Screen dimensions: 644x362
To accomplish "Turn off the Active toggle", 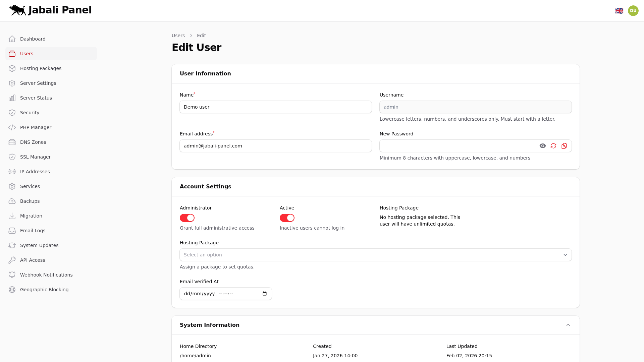I will click(x=287, y=218).
